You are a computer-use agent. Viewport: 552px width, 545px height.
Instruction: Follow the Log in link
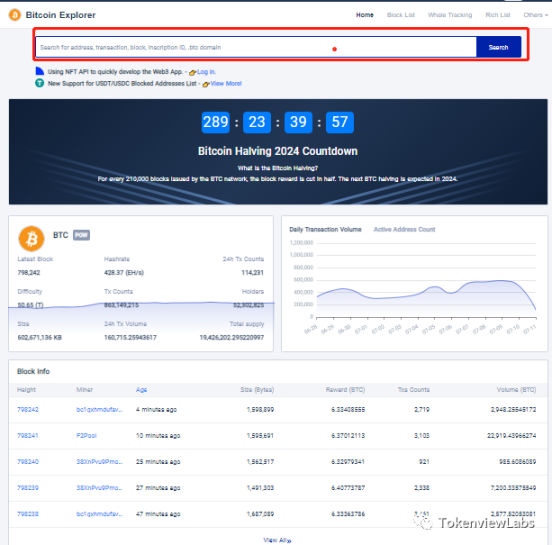206,72
